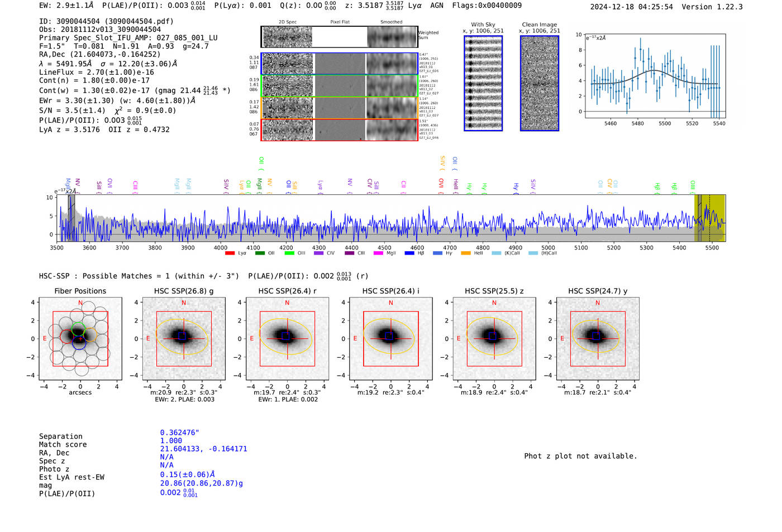The image size is (782, 532).
Task: Click the Pixel Flat column header
Action: pos(340,22)
